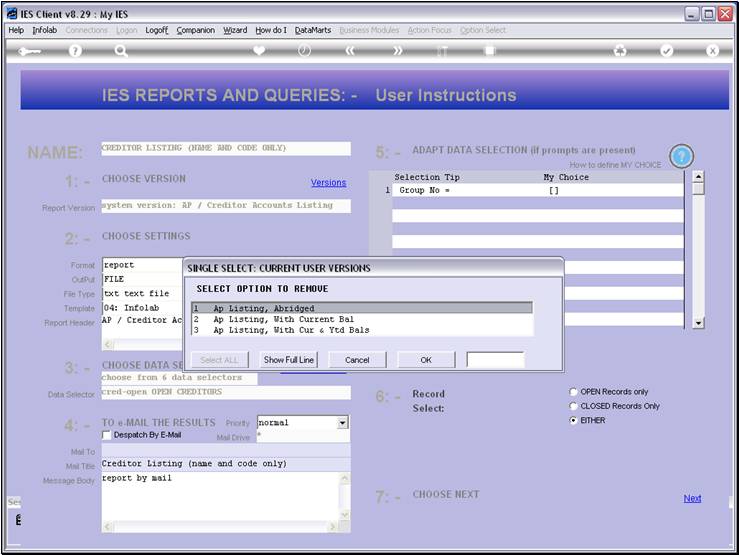The image size is (739, 555).
Task: Select row 2 Ap Listing, With Current Bal
Action: [x=362, y=319]
